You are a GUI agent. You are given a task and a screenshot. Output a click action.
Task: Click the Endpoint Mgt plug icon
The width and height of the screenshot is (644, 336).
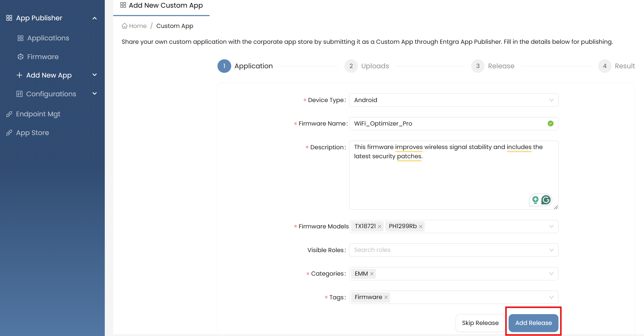pos(9,114)
